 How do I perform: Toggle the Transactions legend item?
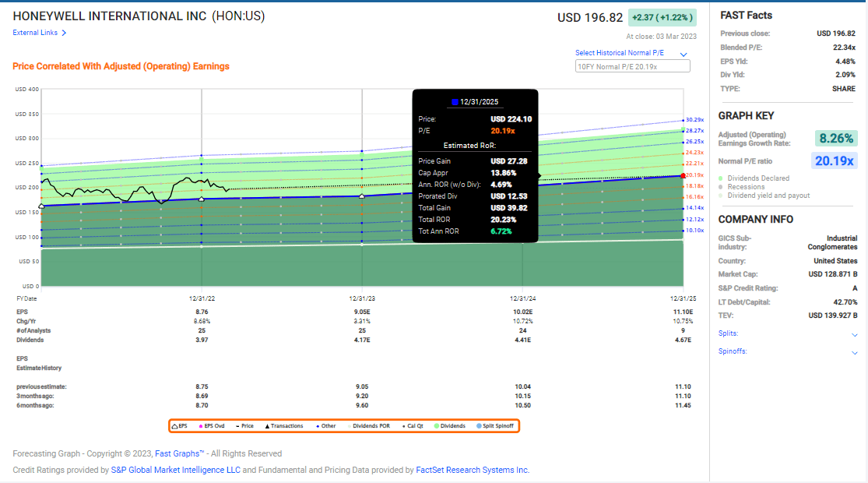click(x=284, y=426)
